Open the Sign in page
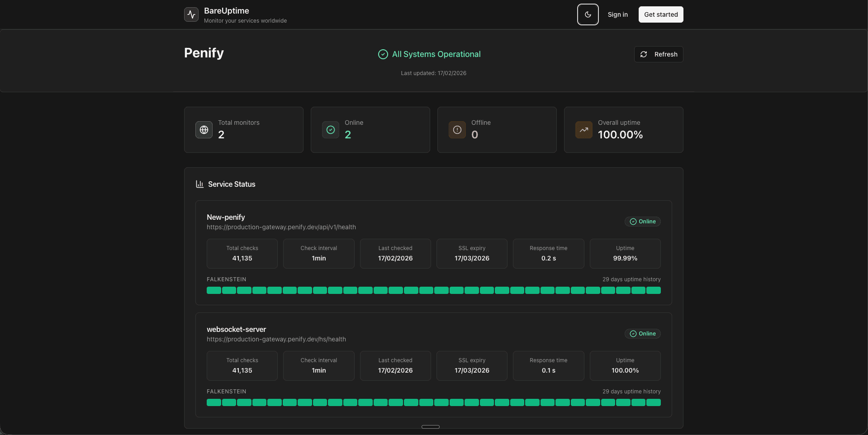 pos(617,14)
